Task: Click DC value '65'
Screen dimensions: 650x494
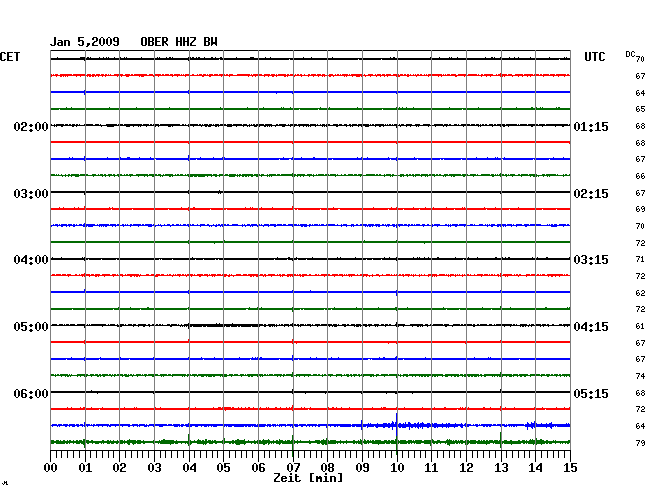Action: (x=640, y=109)
